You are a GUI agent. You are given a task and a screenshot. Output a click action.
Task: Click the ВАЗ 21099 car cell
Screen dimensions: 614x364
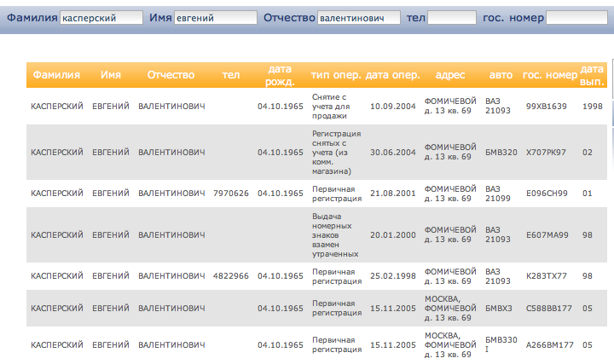pyautogui.click(x=498, y=194)
